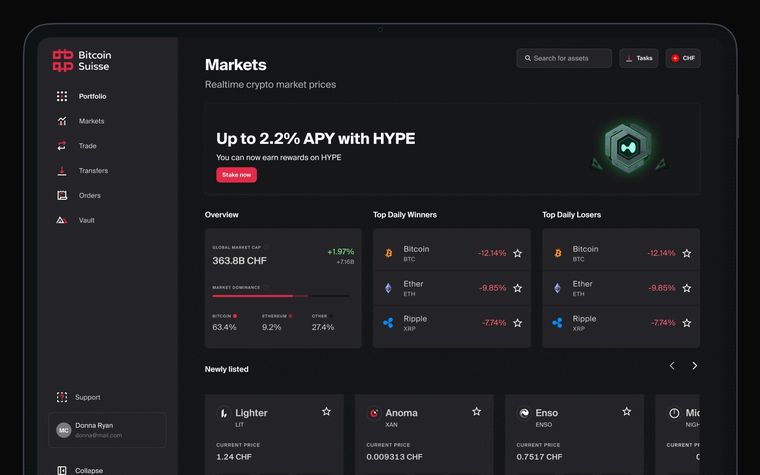Open Donna Ryan's account card

[x=107, y=430]
